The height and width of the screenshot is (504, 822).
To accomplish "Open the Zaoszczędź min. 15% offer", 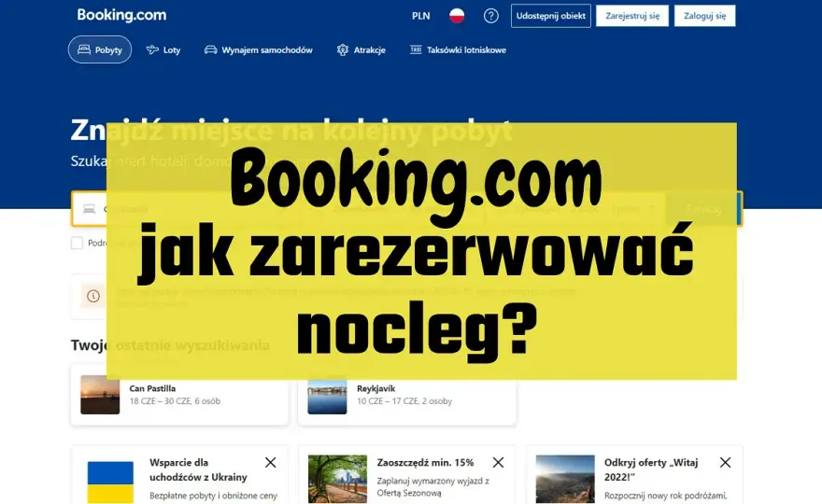I will [407, 475].
